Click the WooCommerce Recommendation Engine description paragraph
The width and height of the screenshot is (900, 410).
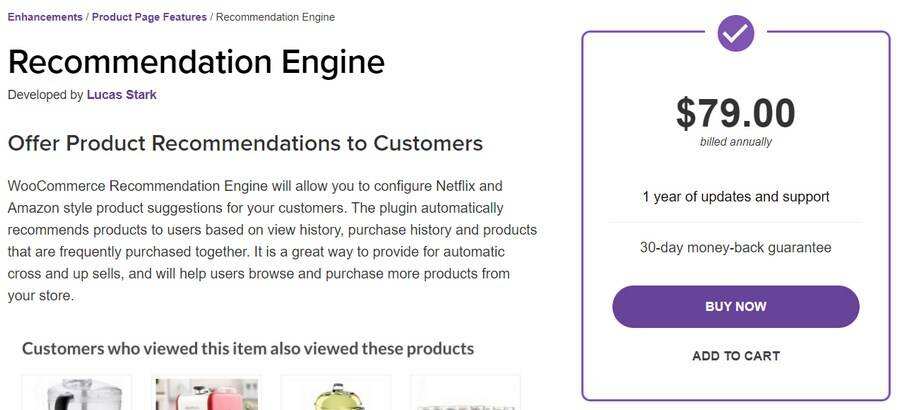(272, 241)
